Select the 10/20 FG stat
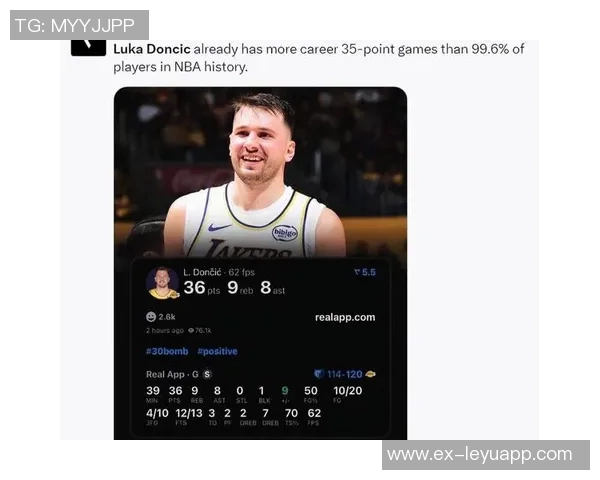This screenshot has height=480, width=600. point(347,391)
